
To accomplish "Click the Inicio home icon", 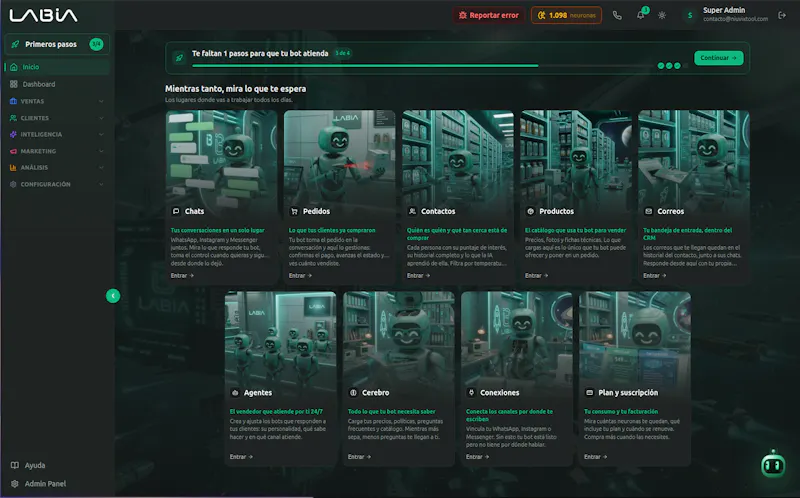I will pyautogui.click(x=14, y=67).
